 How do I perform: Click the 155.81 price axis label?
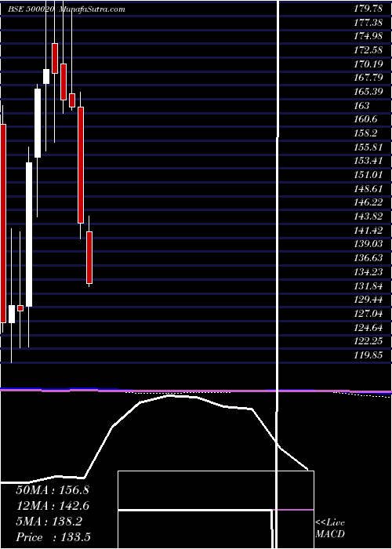click(368, 147)
